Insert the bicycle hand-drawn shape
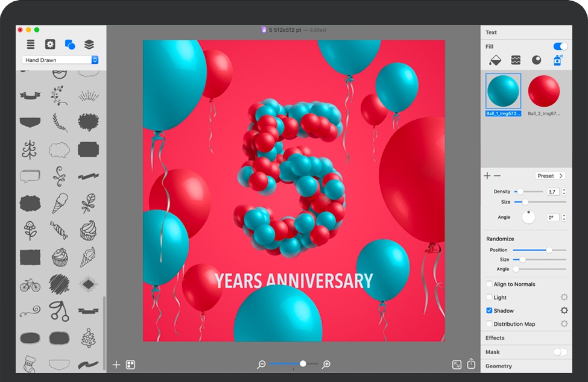The image size is (588, 382). click(x=30, y=285)
